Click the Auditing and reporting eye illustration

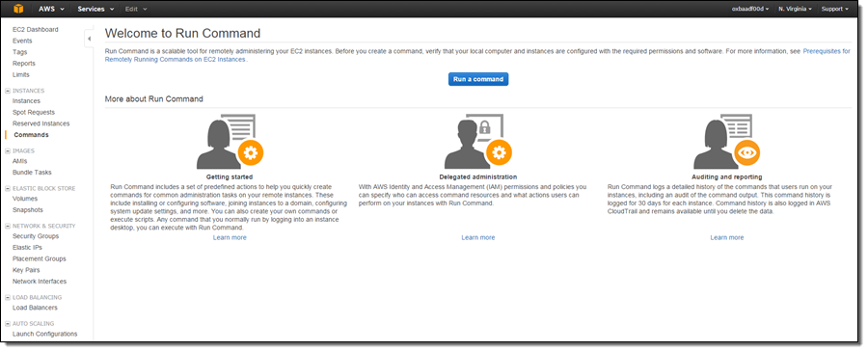click(x=727, y=142)
